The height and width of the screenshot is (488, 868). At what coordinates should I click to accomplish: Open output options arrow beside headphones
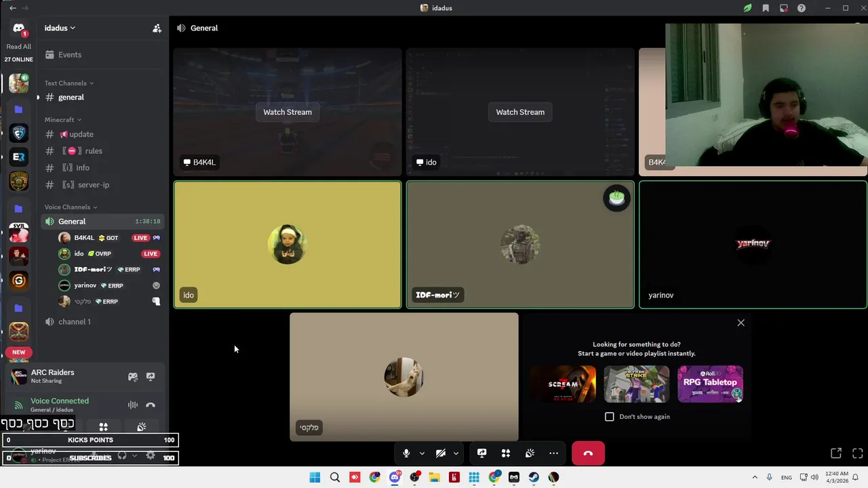pyautogui.click(x=134, y=456)
